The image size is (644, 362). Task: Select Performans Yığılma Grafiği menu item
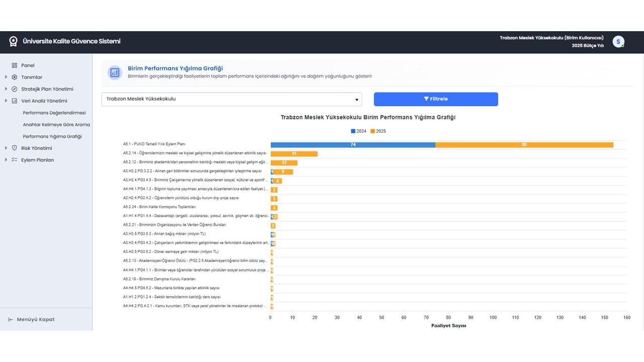click(x=52, y=136)
